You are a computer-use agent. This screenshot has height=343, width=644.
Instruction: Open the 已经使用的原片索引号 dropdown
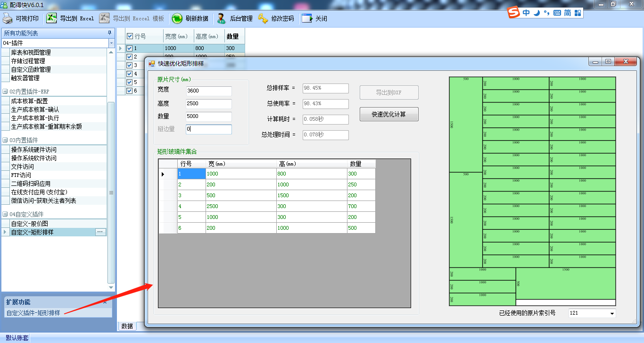(612, 313)
